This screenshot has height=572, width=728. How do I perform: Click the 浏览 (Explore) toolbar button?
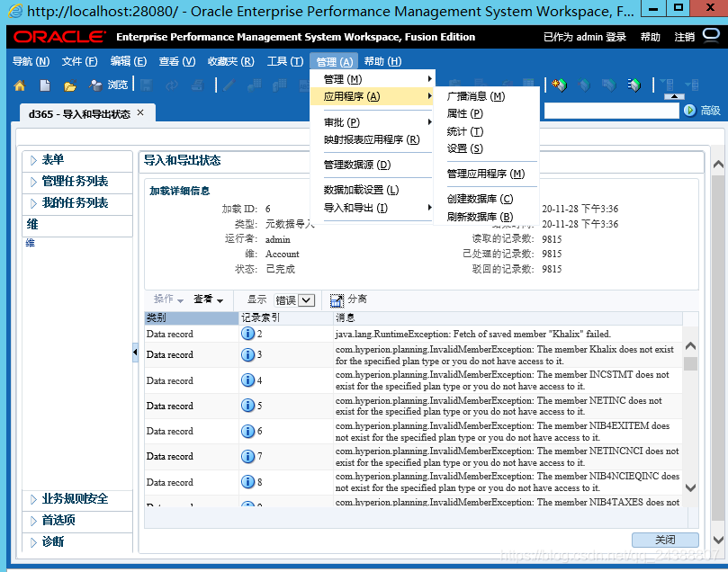tap(109, 85)
